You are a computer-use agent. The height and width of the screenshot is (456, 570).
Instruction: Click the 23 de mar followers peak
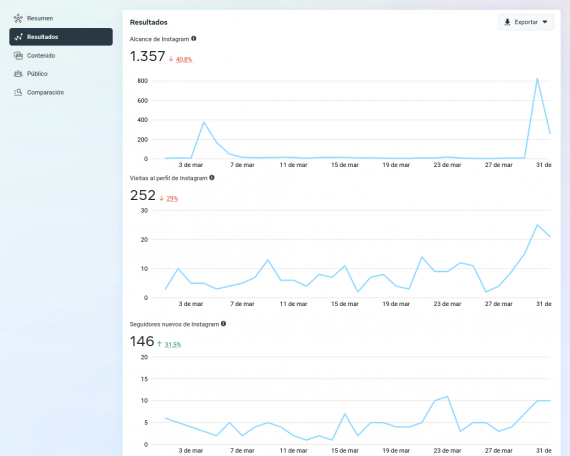coord(447,396)
